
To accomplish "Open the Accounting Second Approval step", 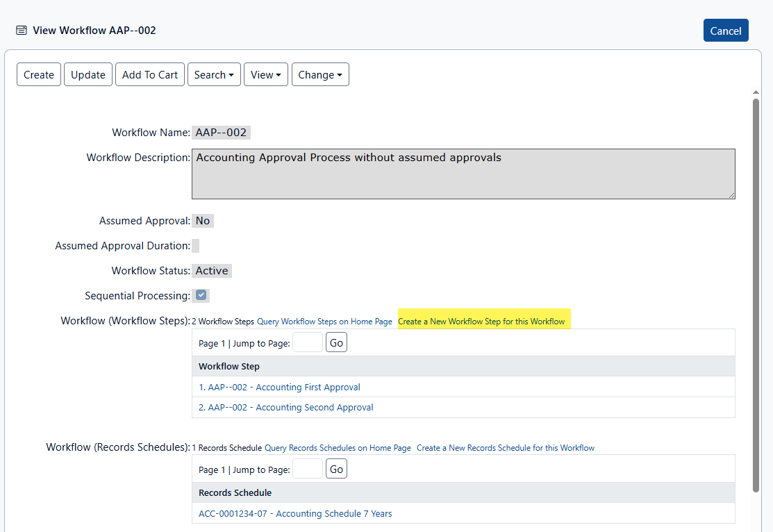I will coord(285,407).
